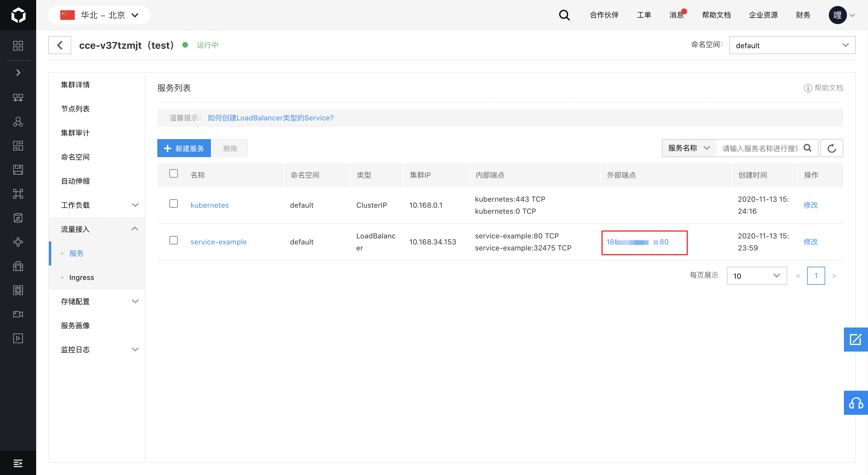Open the 命名空间 default dropdown
The image size is (868, 475).
tap(792, 45)
